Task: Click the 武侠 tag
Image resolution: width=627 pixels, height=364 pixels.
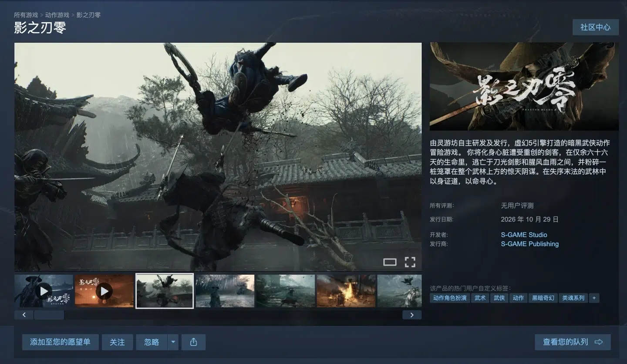Action: coord(499,298)
